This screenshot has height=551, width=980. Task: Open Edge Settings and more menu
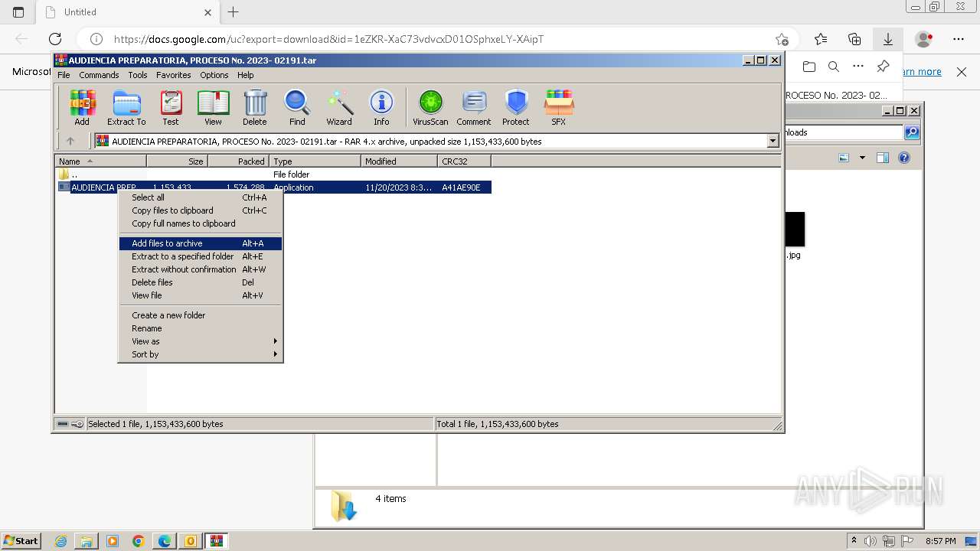pyautogui.click(x=959, y=39)
